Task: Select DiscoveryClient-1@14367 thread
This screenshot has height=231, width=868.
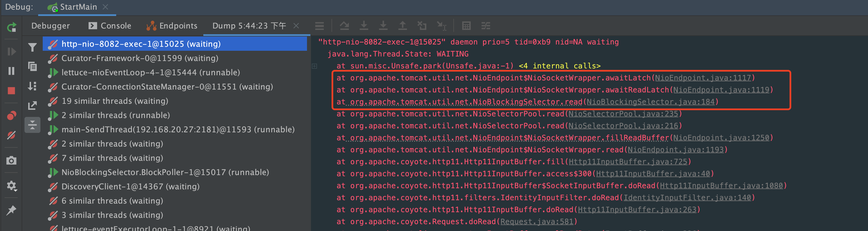Action: click(x=175, y=187)
